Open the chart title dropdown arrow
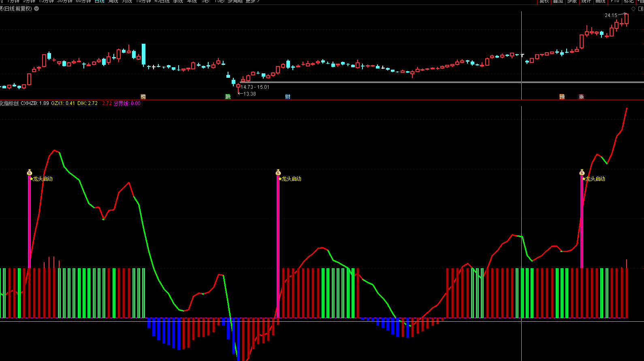 tap(36, 9)
